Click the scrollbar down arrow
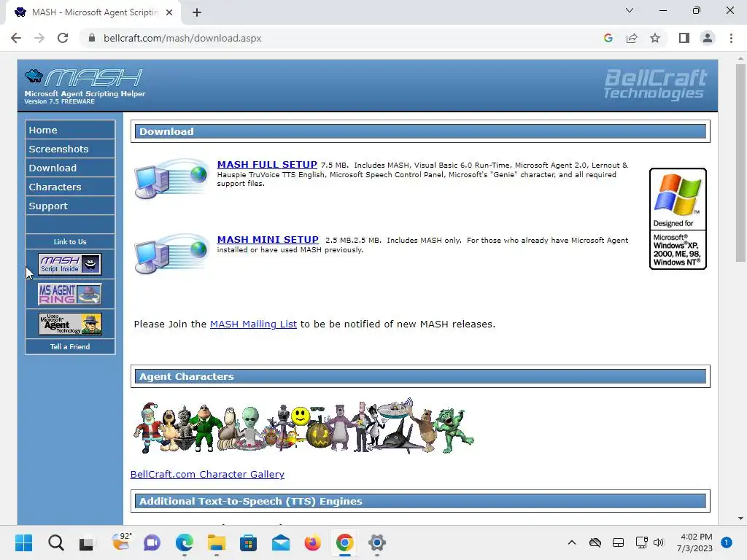 point(740,518)
